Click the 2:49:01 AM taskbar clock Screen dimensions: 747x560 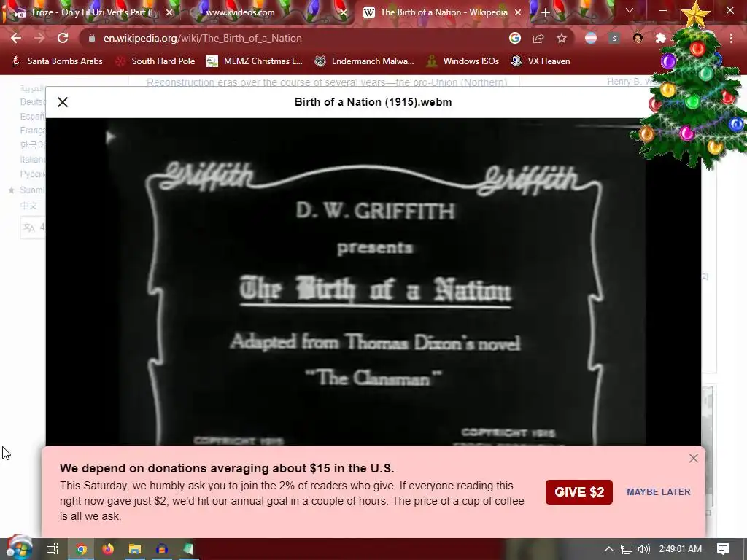(681, 549)
